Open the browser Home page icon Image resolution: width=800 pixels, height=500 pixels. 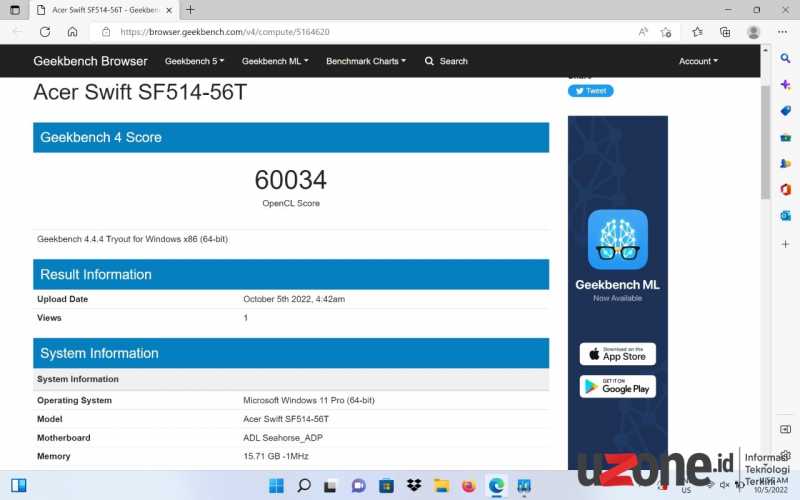[72, 32]
